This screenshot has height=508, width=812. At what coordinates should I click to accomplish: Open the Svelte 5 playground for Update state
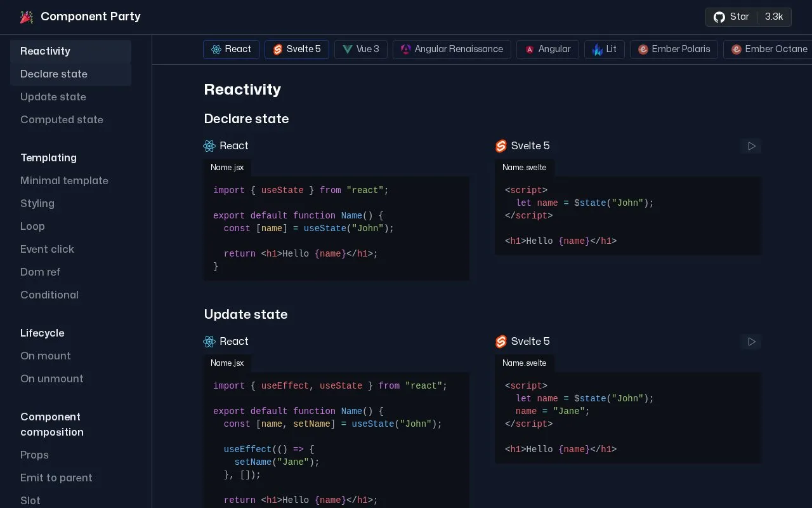coord(751,342)
